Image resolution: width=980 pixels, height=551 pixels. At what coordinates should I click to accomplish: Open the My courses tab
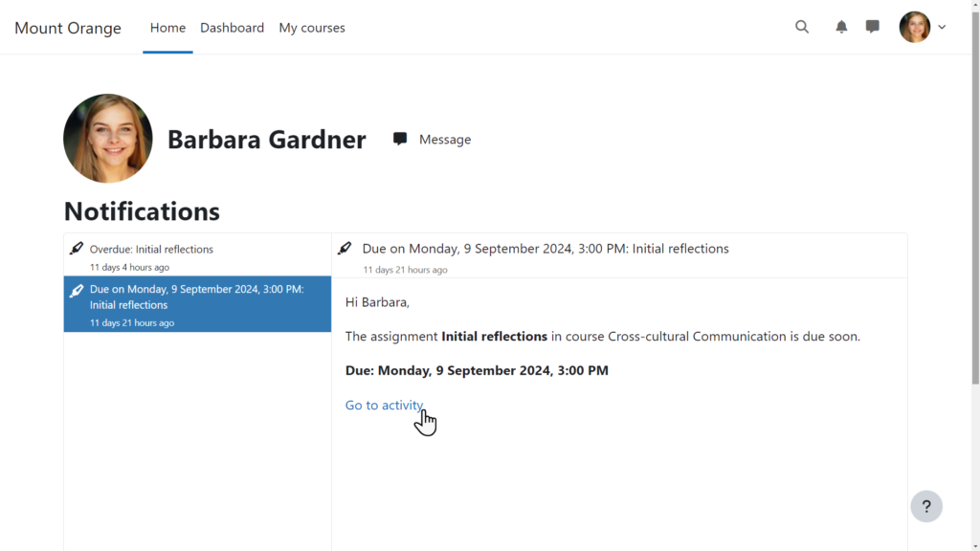(312, 27)
